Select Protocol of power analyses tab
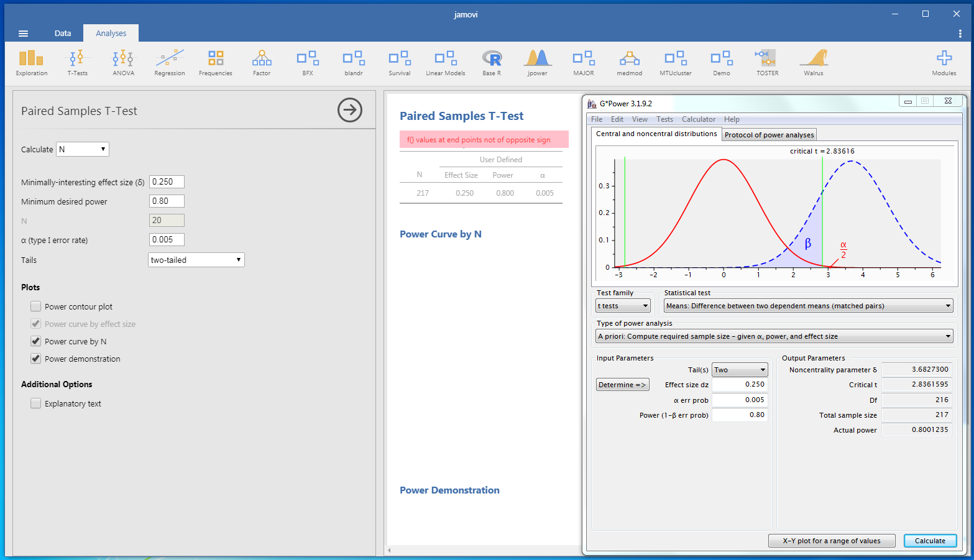974x560 pixels. coord(769,135)
